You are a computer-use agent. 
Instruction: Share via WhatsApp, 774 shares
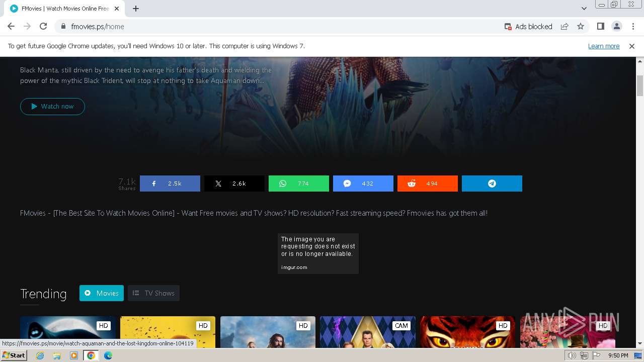point(299,184)
